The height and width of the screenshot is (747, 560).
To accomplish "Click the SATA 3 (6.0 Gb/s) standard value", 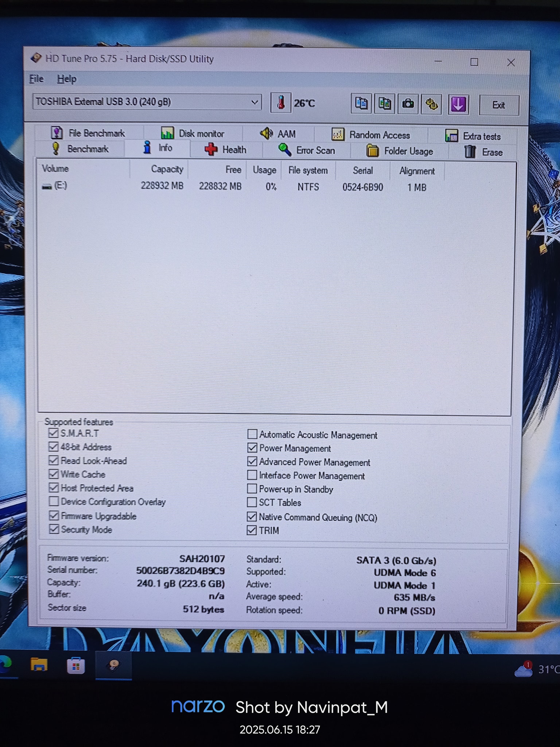I will coord(396,560).
